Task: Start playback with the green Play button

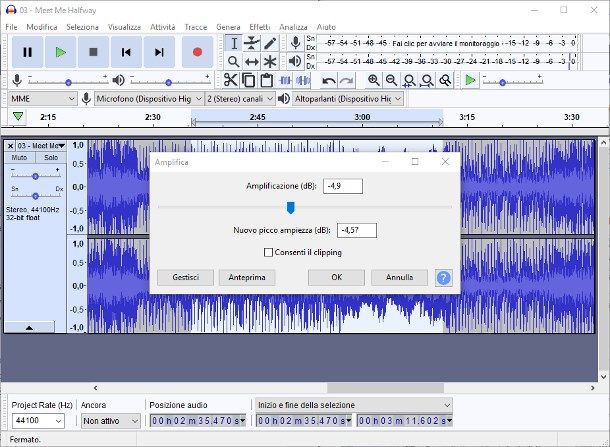Action: point(60,52)
